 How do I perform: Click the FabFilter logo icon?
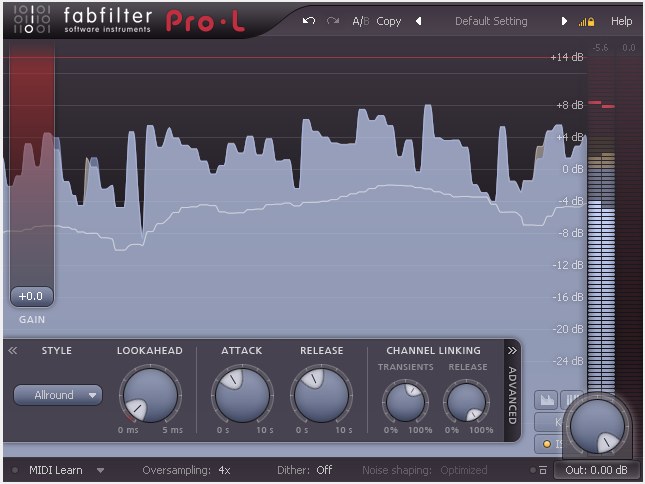click(x=32, y=19)
